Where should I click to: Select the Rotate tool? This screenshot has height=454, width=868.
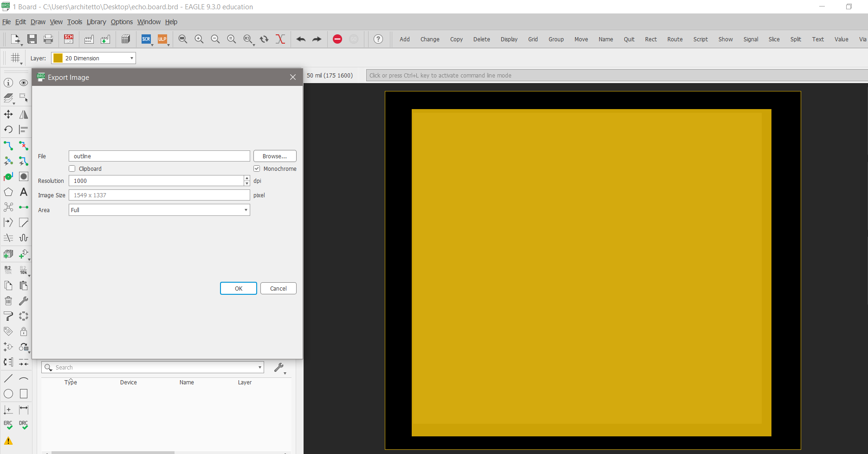tap(8, 130)
